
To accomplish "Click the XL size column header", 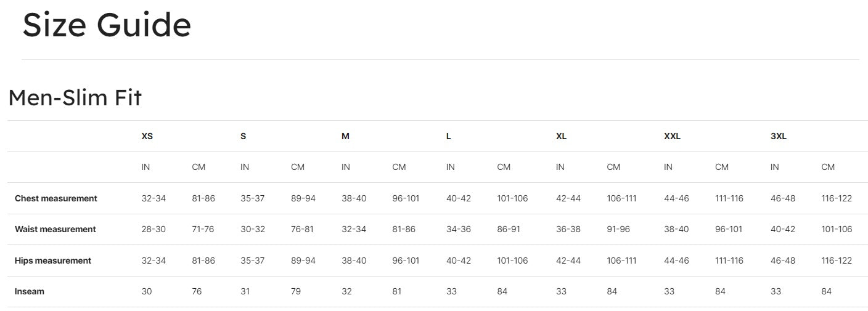I will 561,136.
